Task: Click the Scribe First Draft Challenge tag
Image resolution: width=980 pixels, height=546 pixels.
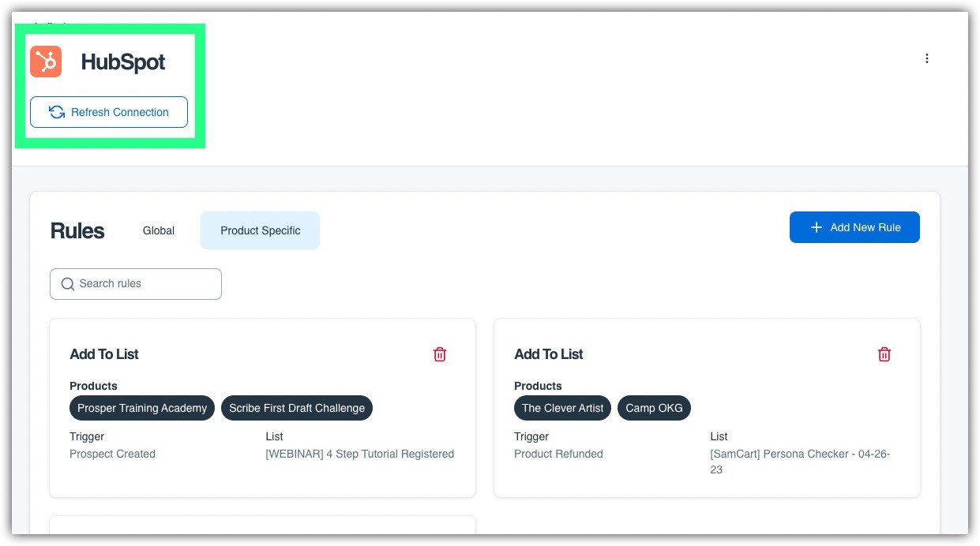Action: tap(297, 408)
